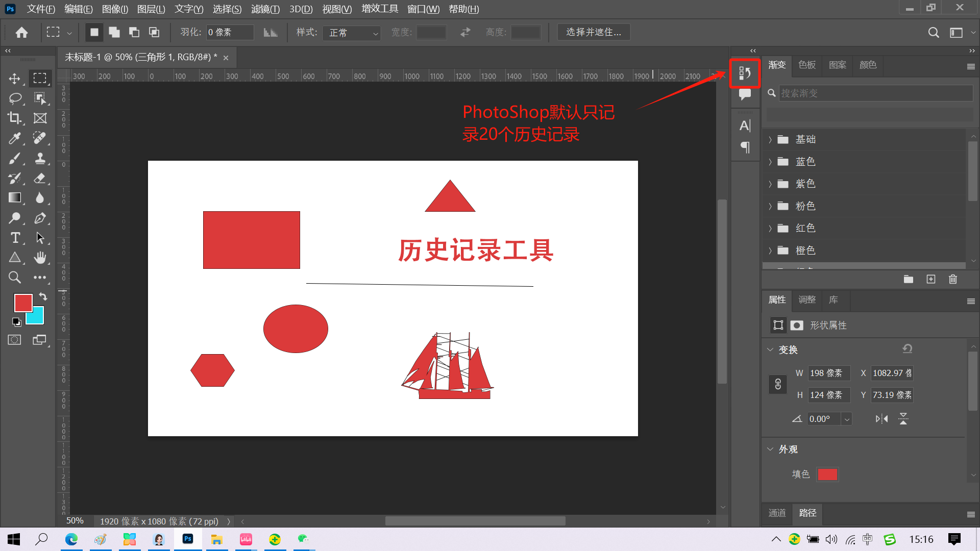
Task: Open the 滤镜(T) menu
Action: point(265,9)
